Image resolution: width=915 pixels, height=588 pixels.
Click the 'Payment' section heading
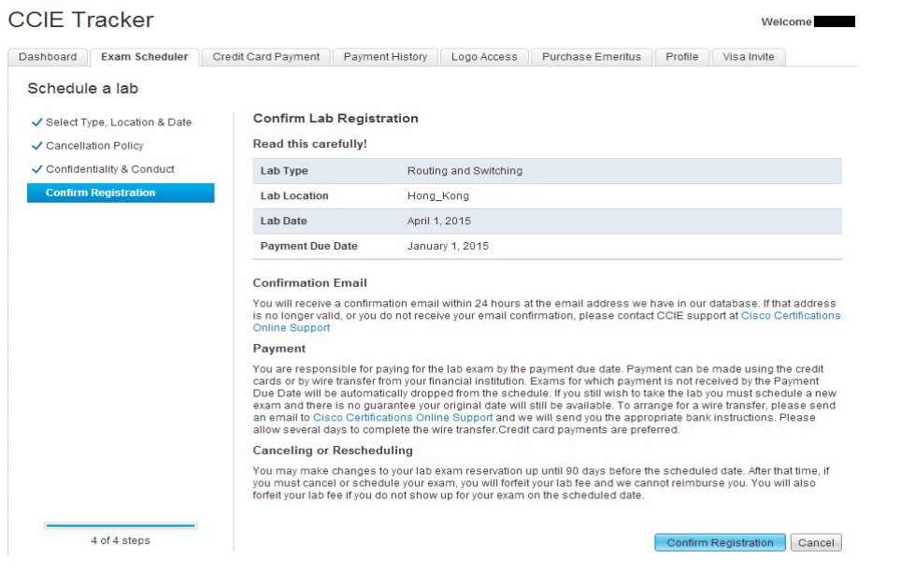279,349
